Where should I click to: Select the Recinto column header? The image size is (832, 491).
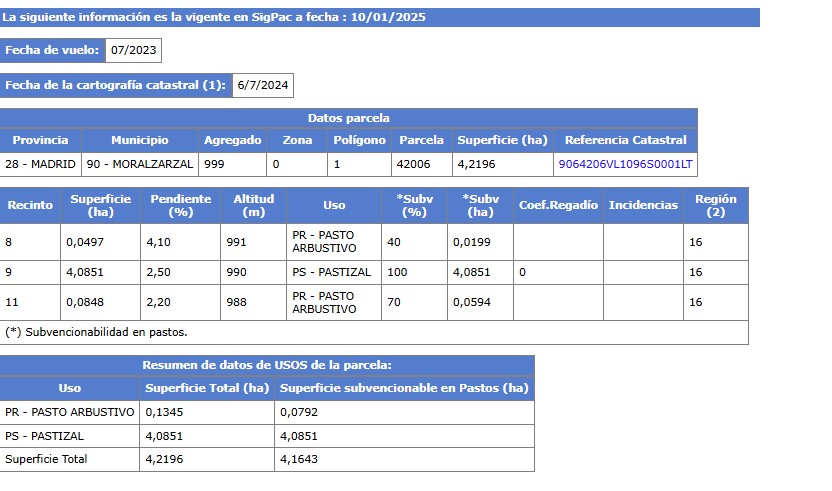coord(30,205)
